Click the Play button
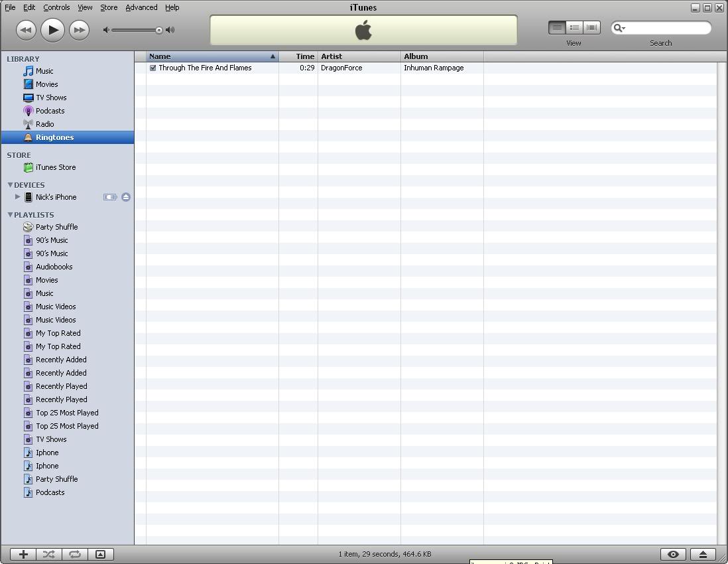The width and height of the screenshot is (728, 564). click(52, 31)
